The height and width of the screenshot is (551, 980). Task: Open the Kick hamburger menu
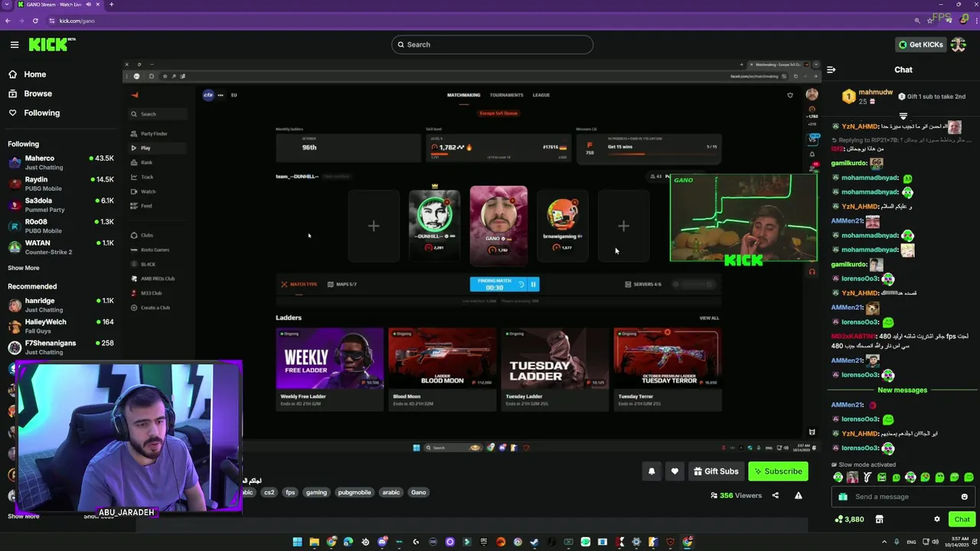(x=14, y=44)
